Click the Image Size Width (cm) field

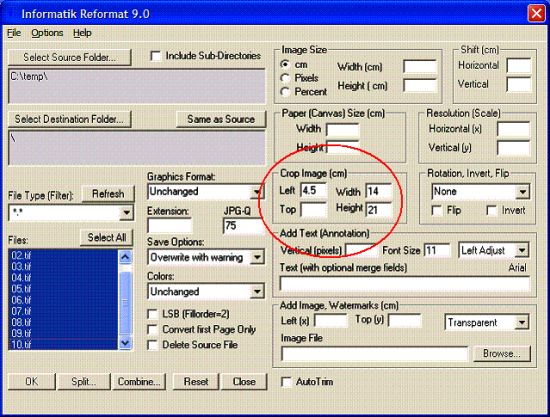click(420, 67)
